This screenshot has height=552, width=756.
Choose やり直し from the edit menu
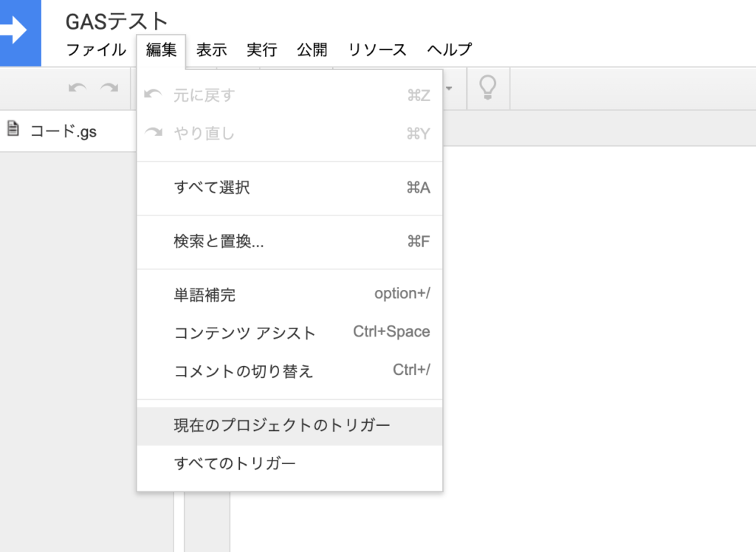coord(289,133)
